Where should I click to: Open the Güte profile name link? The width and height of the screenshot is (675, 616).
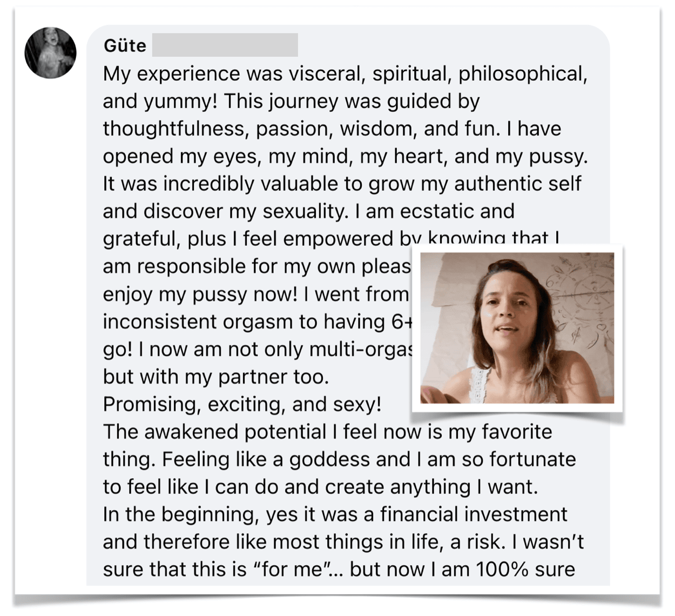point(125,45)
